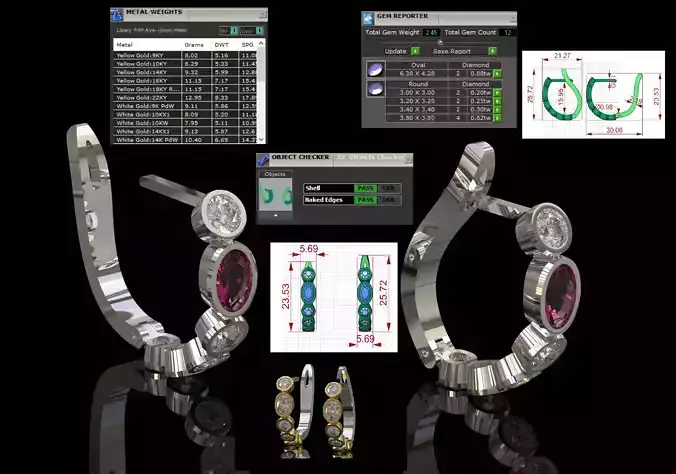
Task: Click the Update label in Gem Reporter
Action: pos(395,51)
